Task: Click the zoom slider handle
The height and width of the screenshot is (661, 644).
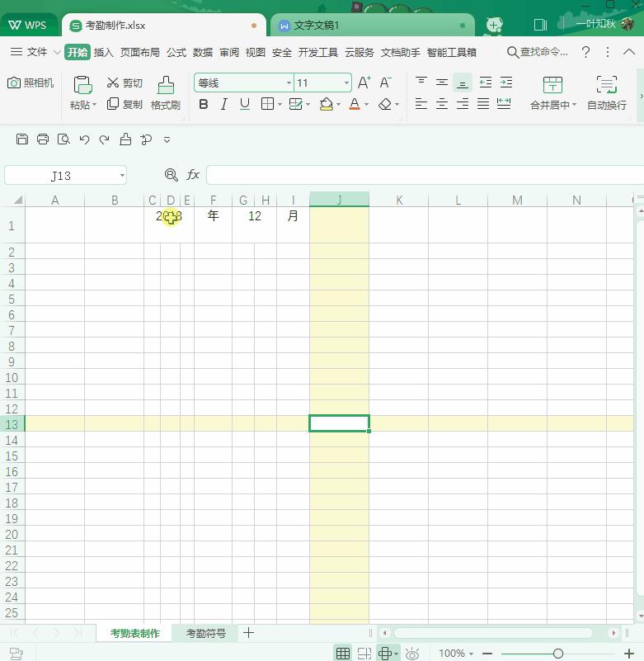Action: point(558,654)
